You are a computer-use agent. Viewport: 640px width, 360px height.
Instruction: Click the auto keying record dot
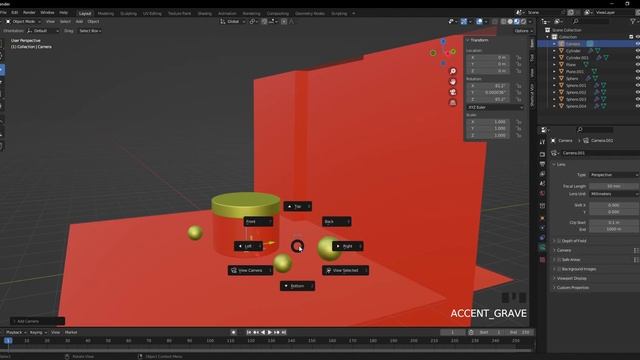coord(233,332)
